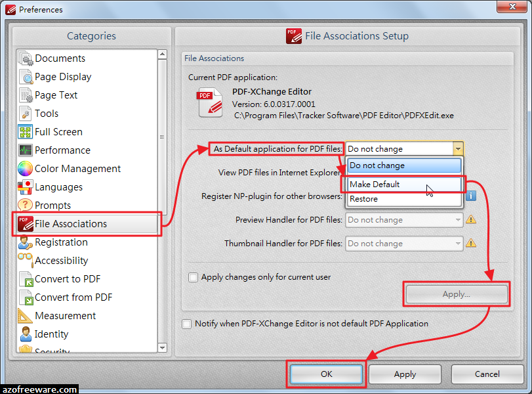Click the Preferences title bar app icon
Image resolution: width=532 pixels, height=394 pixels.
point(10,9)
